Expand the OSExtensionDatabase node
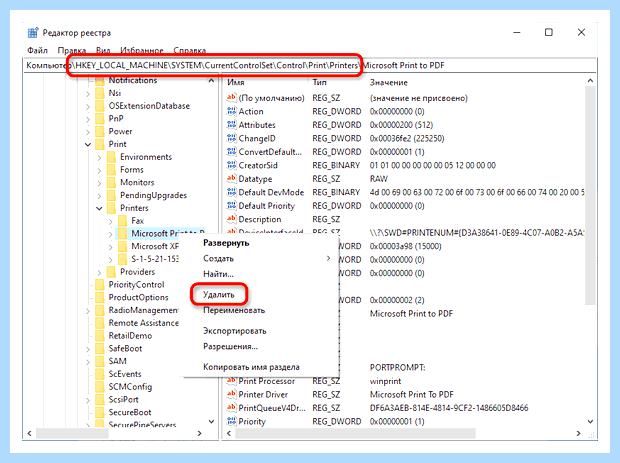Screen dimensions: 620x463 click(88, 106)
